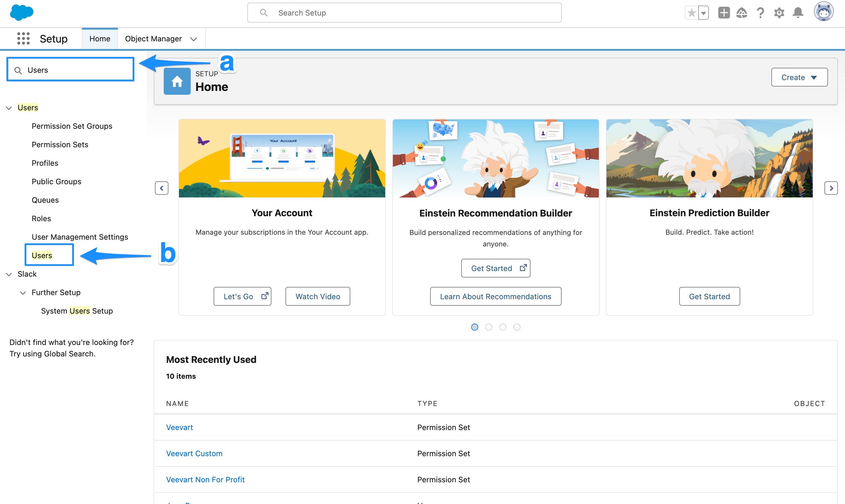Open the Setup gear icon menu

(779, 13)
